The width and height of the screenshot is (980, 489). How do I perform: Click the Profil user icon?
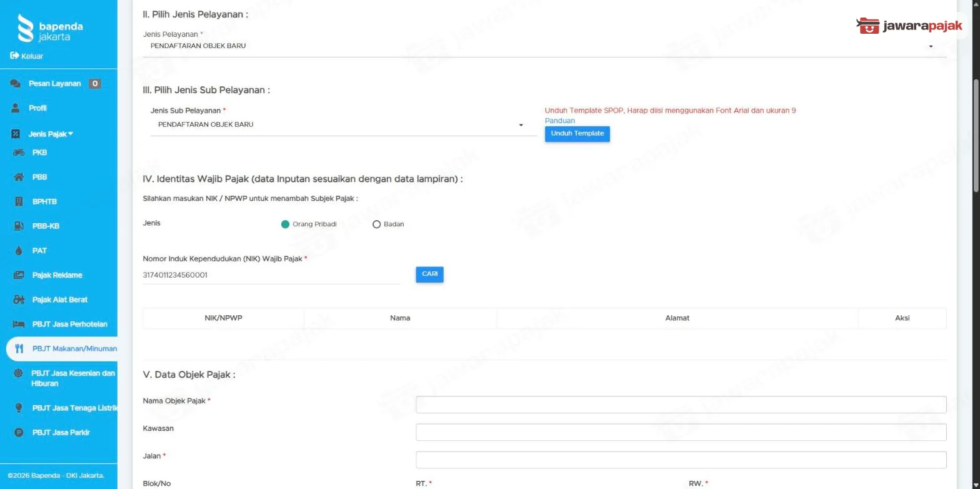point(16,108)
